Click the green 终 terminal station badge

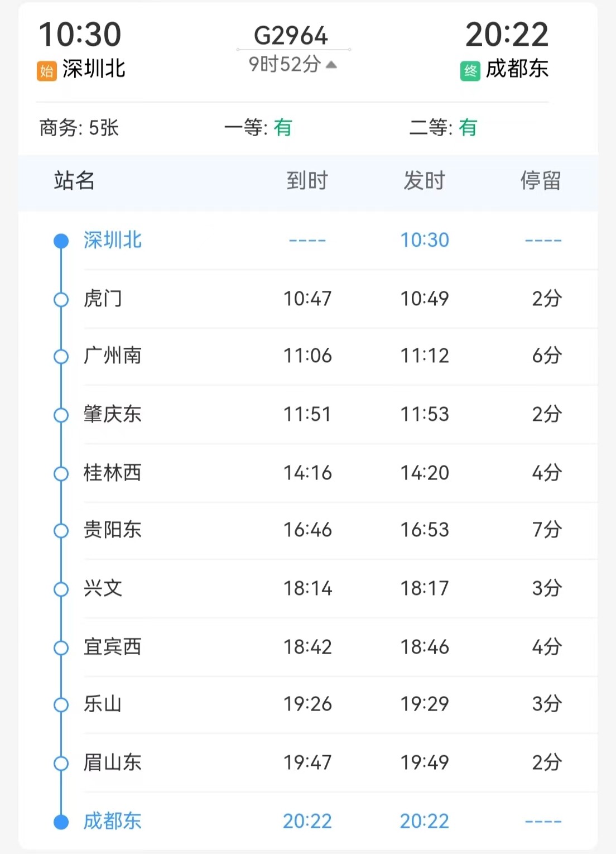coord(470,71)
